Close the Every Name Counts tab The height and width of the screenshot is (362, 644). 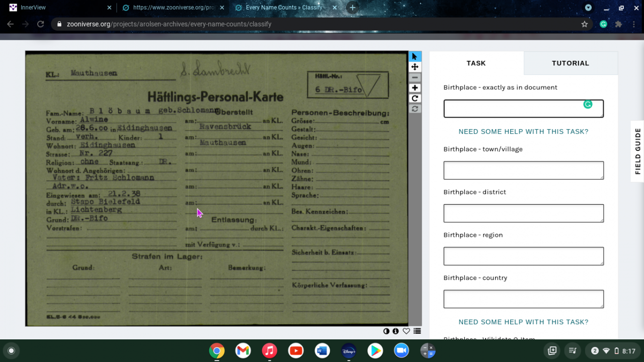pyautogui.click(x=335, y=8)
